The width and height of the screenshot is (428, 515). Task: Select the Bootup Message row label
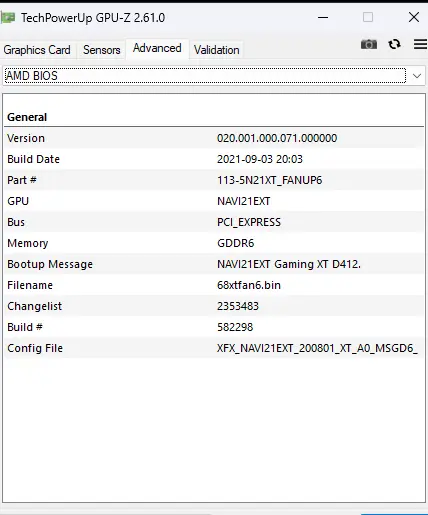[50, 264]
